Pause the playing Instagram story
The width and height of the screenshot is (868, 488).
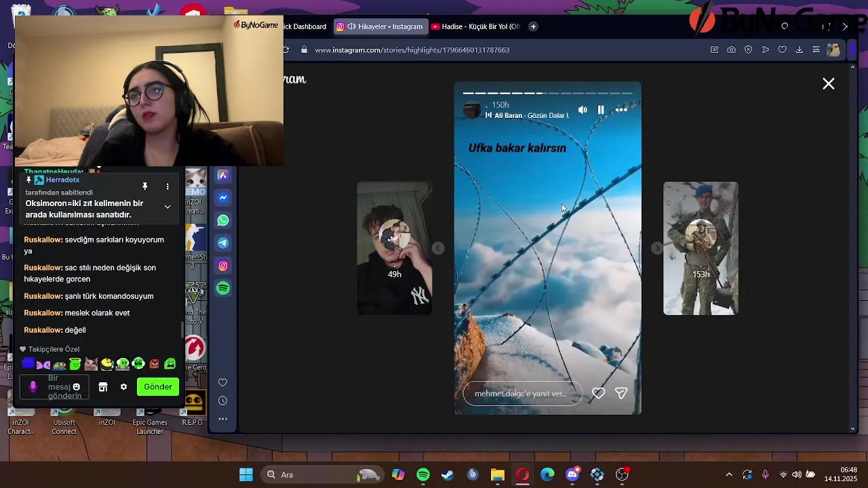click(x=601, y=110)
